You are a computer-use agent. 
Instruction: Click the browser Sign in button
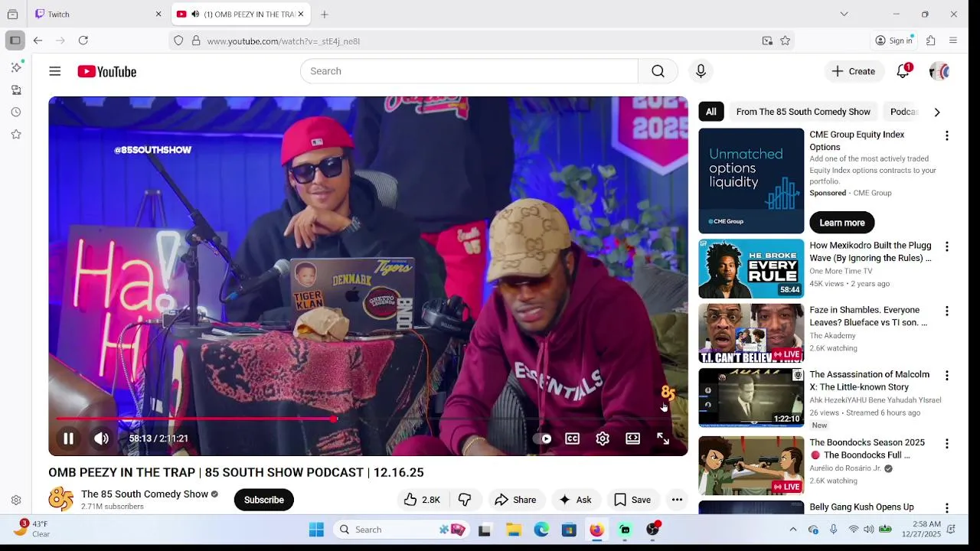pos(893,41)
